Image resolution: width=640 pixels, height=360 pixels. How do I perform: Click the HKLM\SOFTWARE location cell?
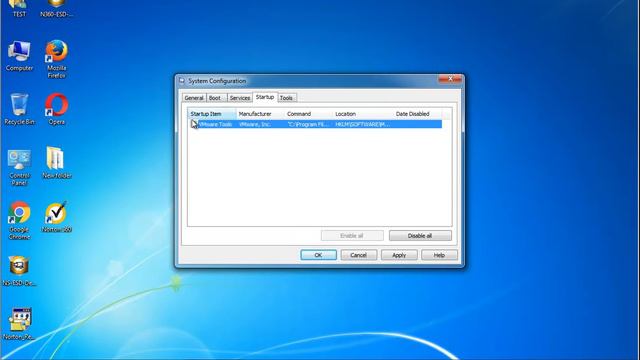(362, 124)
